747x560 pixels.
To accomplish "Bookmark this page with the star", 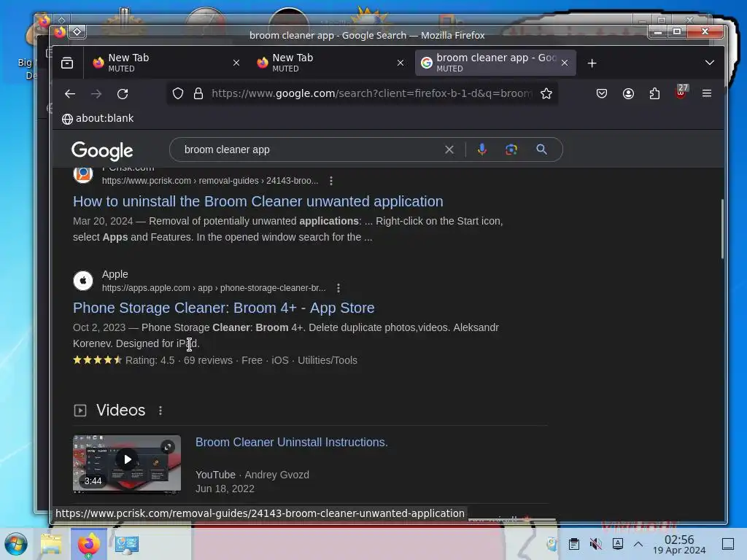I will [546, 93].
